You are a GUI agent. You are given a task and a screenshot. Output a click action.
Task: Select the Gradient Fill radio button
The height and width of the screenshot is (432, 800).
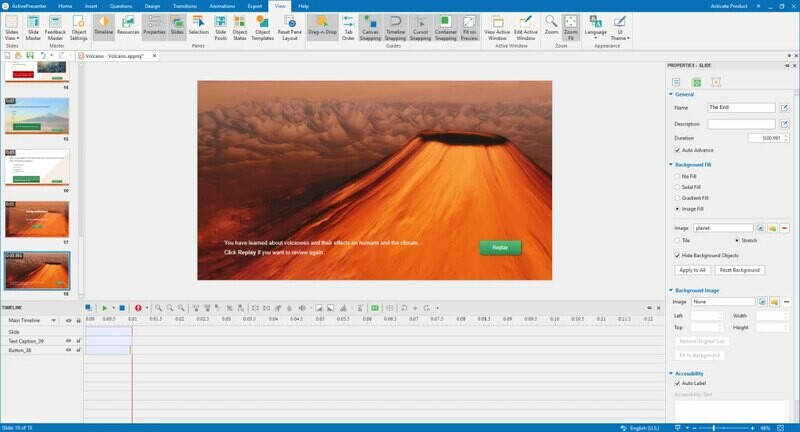click(678, 198)
